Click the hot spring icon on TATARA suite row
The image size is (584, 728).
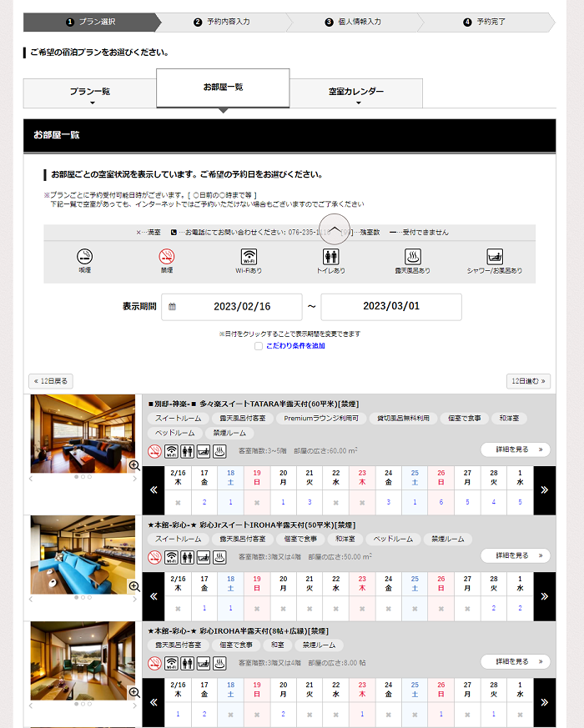[219, 451]
